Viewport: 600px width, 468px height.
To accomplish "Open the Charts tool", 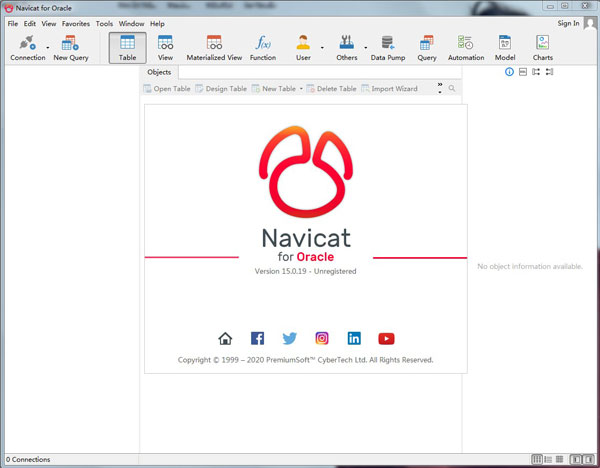I will pyautogui.click(x=543, y=48).
